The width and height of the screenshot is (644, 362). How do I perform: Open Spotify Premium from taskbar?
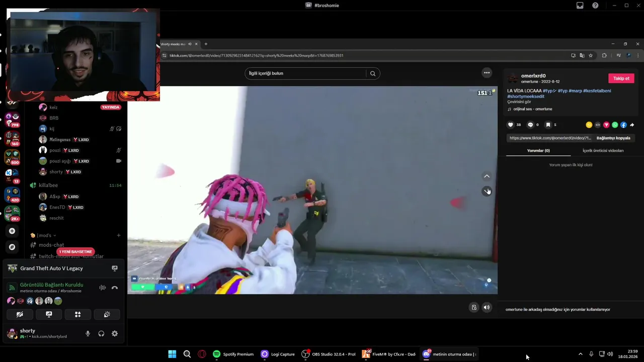[233, 354]
